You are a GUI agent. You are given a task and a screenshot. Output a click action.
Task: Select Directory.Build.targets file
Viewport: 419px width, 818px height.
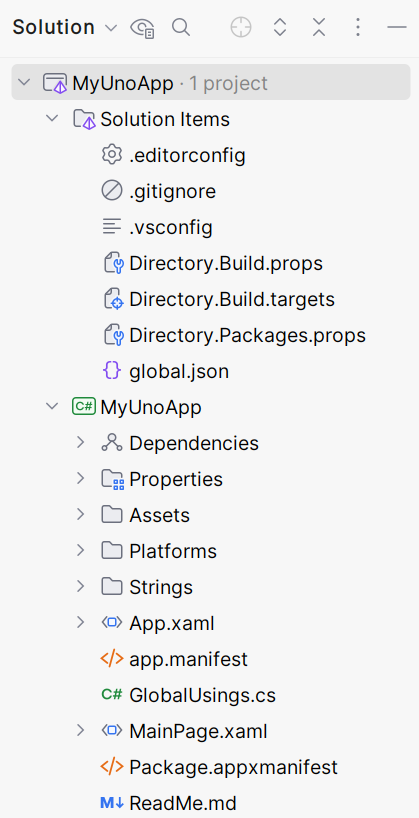pyautogui.click(x=218, y=299)
